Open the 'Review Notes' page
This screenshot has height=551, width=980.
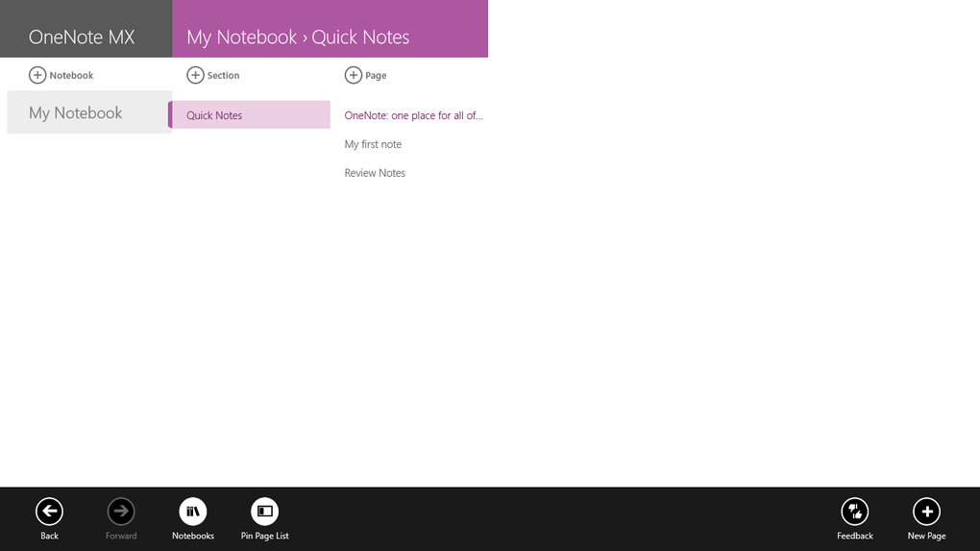[375, 173]
